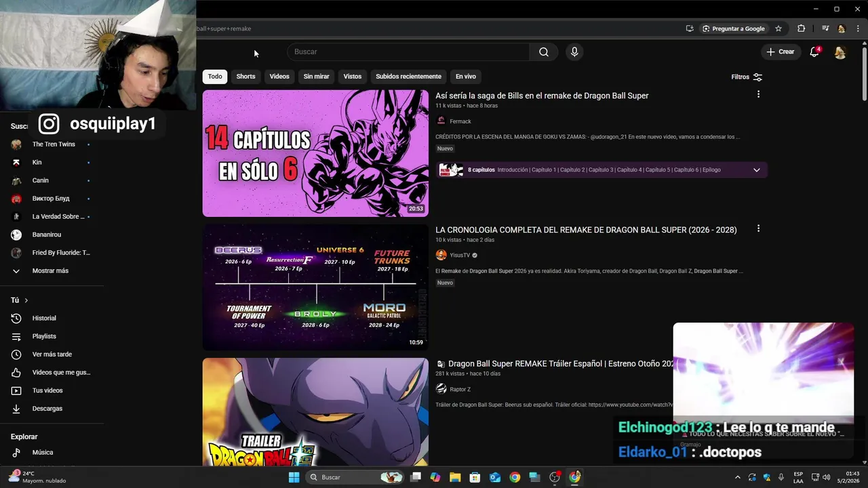
Task: Open Chrome three-dot menu
Action: 858,28
